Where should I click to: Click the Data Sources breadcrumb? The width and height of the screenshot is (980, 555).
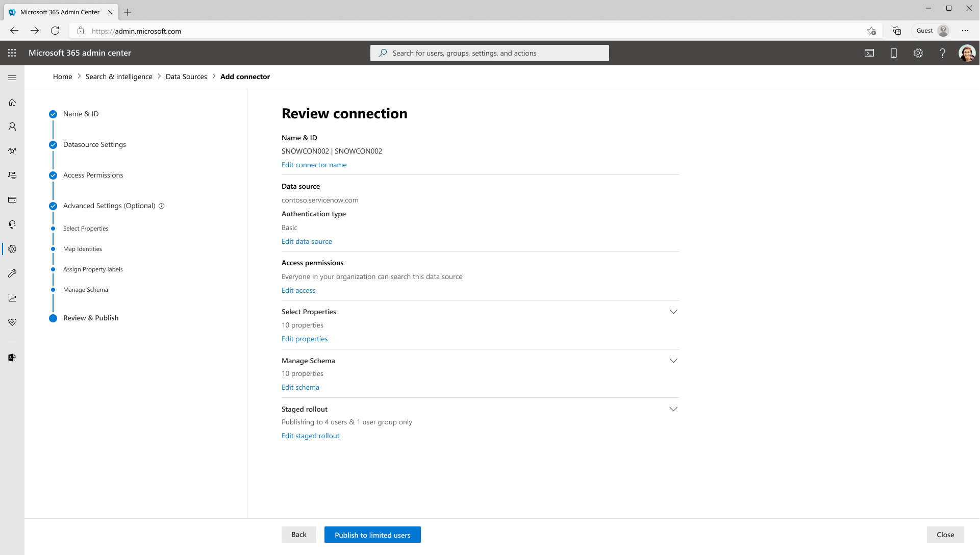coord(186,76)
